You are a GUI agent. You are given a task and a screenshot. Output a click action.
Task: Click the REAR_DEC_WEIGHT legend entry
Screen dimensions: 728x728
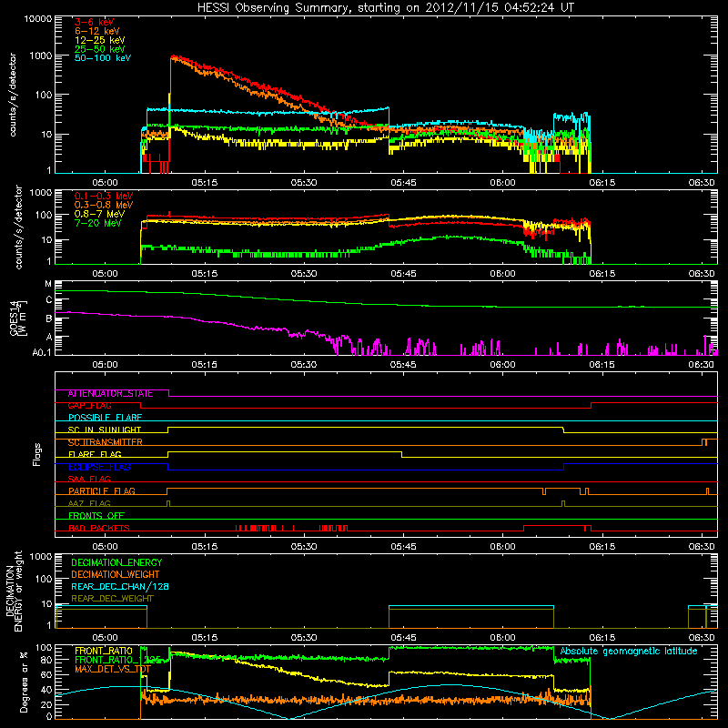(x=112, y=599)
